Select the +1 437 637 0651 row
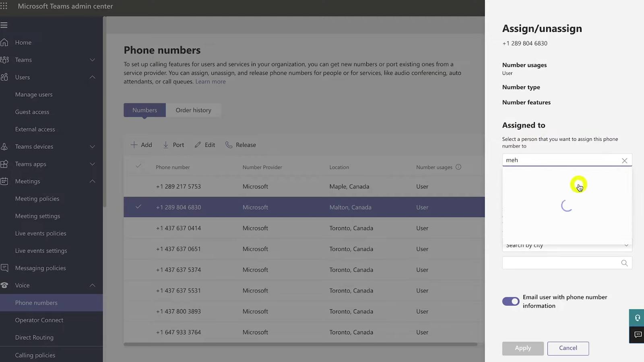Viewport: 644px width, 362px height. click(x=304, y=249)
